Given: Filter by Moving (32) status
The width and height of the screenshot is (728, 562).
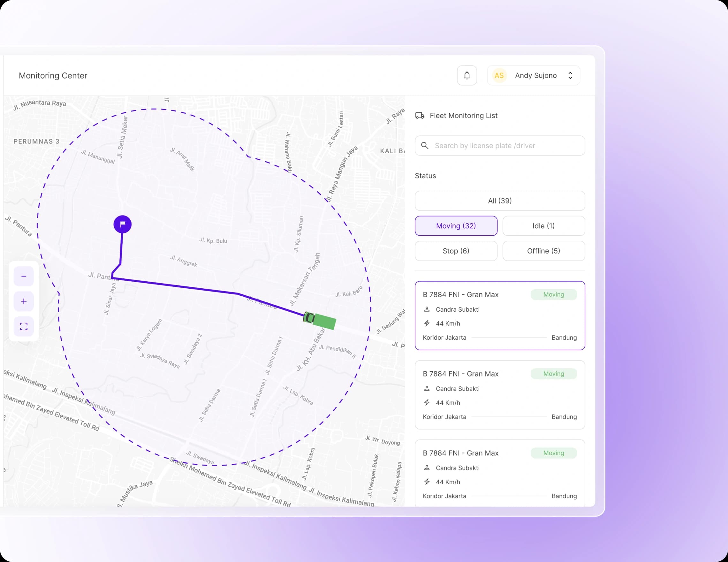Looking at the screenshot, I should click(x=456, y=226).
